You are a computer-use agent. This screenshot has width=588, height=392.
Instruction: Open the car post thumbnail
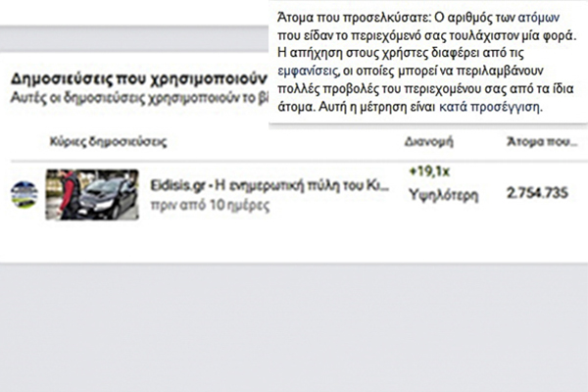92,194
